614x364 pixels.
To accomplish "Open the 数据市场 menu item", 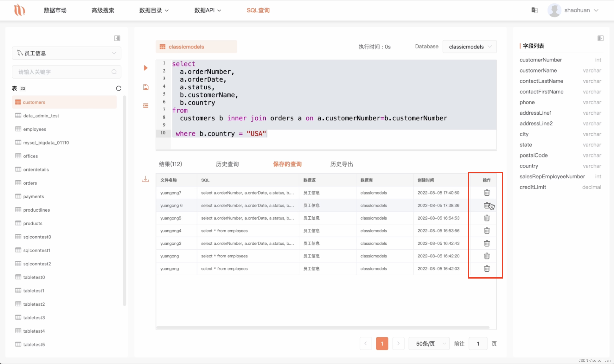I will [55, 10].
